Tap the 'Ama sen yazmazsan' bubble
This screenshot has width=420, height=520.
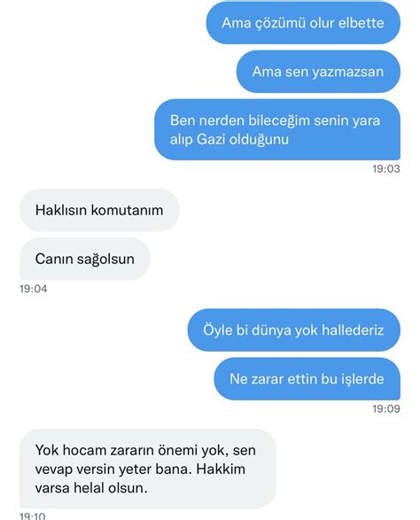click(318, 71)
